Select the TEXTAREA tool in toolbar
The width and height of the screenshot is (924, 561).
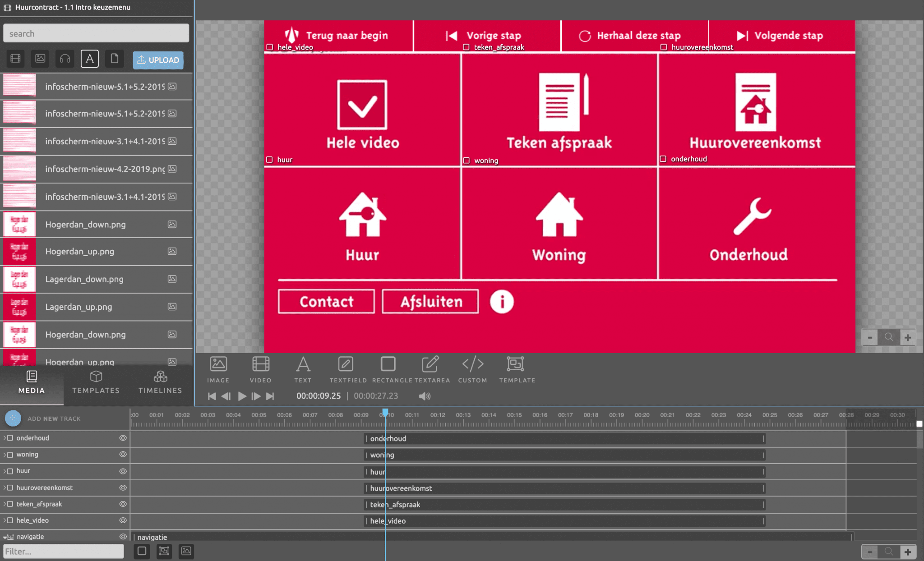click(430, 368)
